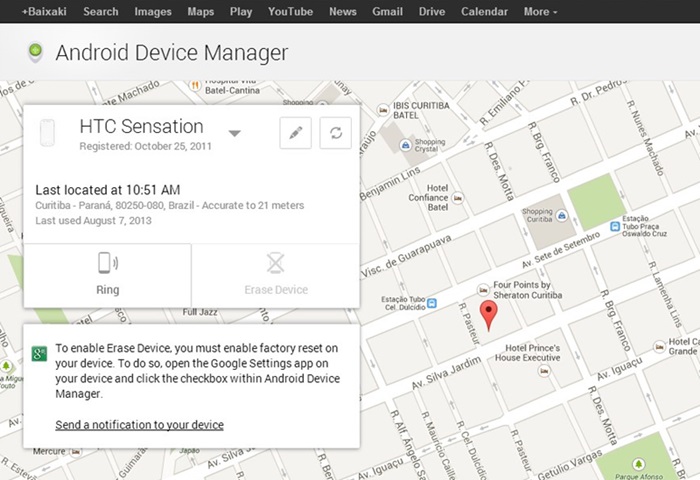Click Hotel Prince's House Executive marker icon

(x=544, y=371)
